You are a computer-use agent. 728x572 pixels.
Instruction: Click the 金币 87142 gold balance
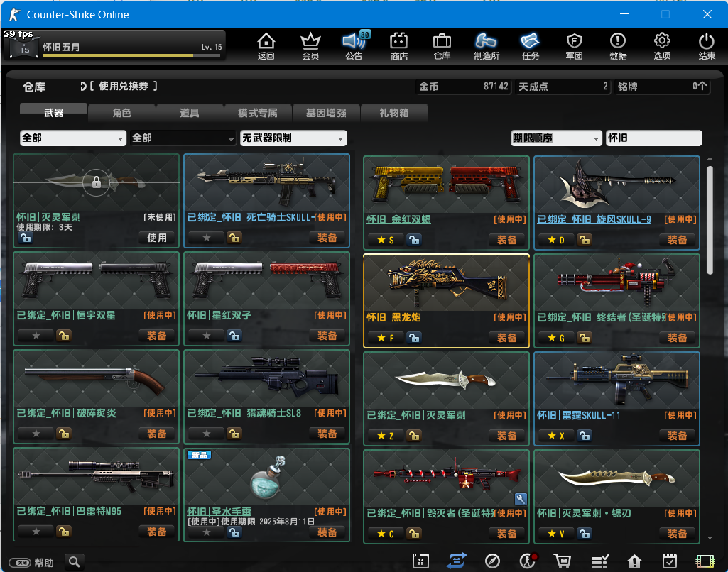point(464,87)
